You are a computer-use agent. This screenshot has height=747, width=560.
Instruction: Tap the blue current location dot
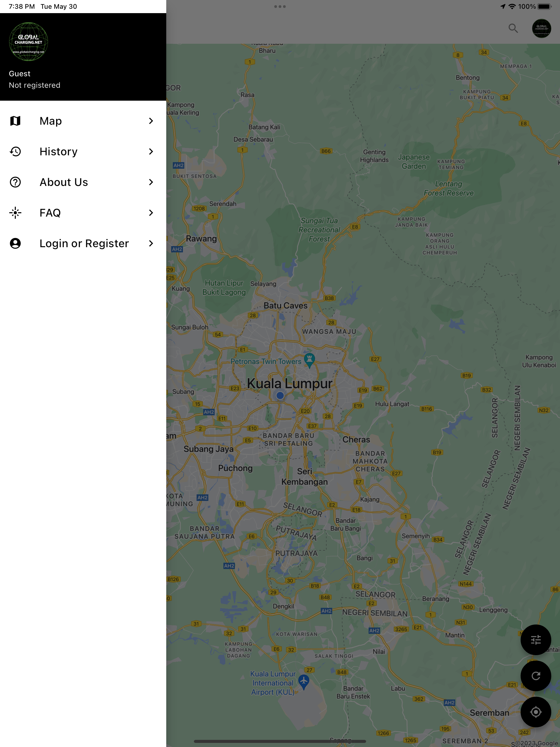coord(280,395)
